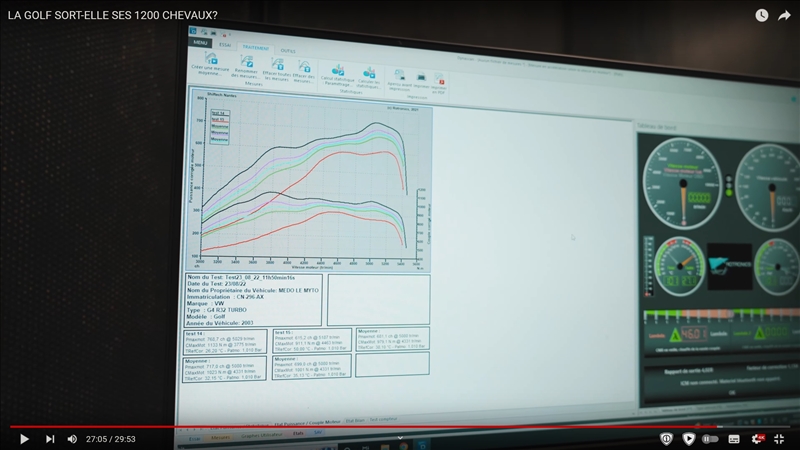Switch to the ESSAI ribbon tab

tap(225, 45)
